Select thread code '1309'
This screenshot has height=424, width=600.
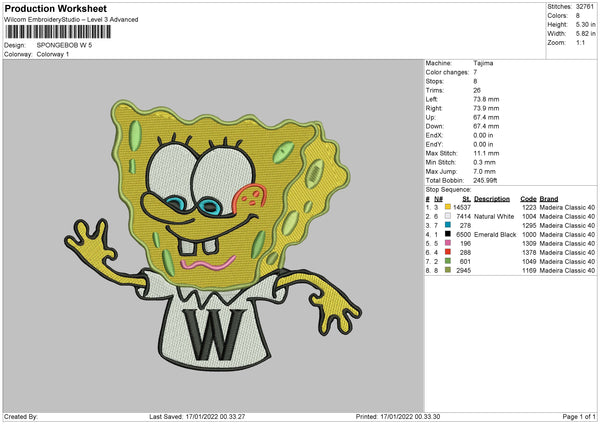point(529,243)
